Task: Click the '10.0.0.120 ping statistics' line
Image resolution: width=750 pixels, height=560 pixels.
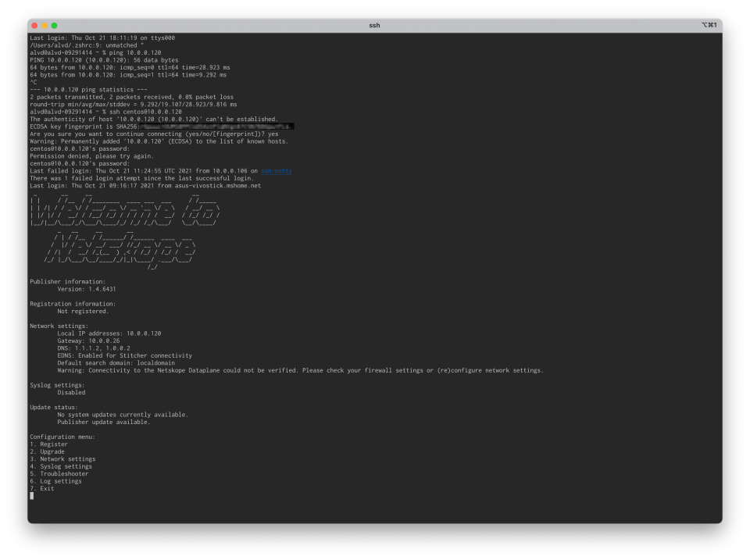Action: point(88,90)
